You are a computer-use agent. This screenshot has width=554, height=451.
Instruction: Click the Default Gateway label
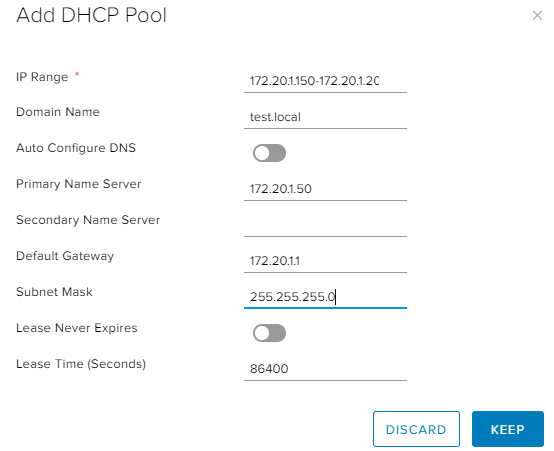[65, 256]
